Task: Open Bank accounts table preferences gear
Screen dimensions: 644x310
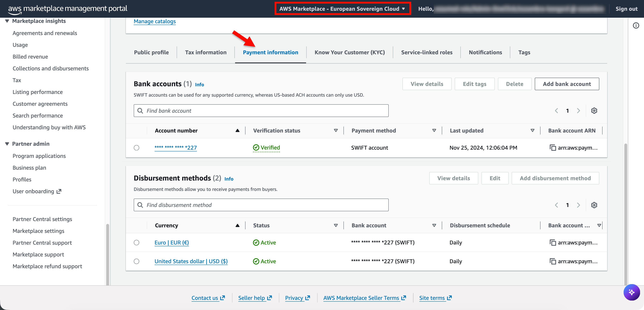Action: 594,111
